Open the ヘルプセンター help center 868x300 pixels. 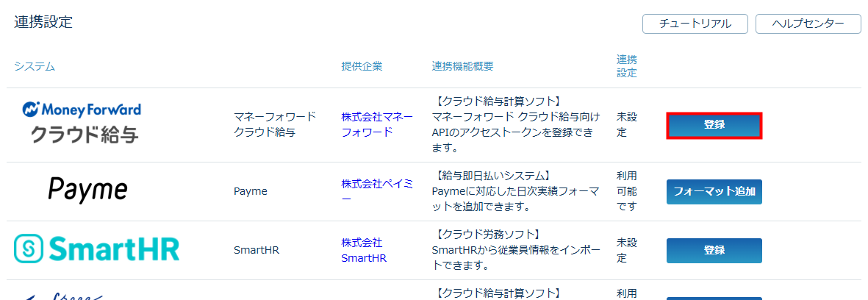pyautogui.click(x=808, y=24)
